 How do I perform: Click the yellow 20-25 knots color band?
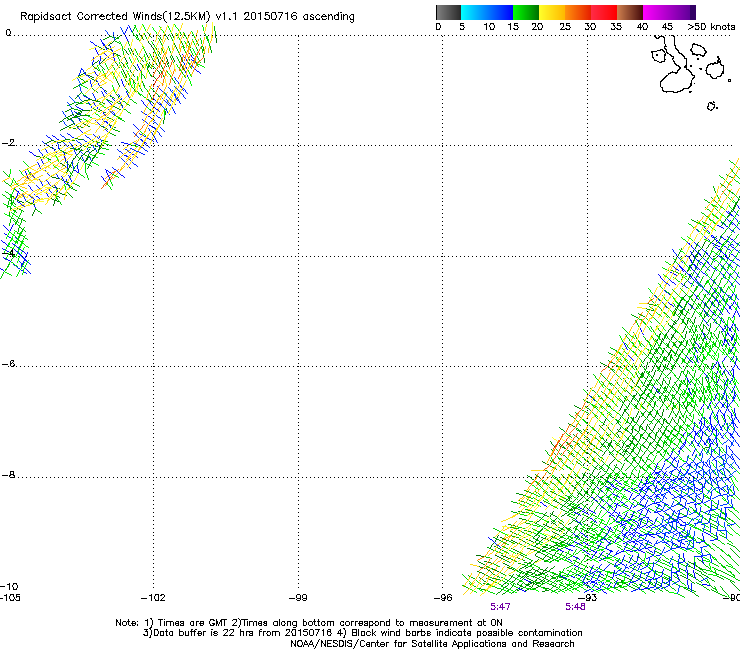[552, 12]
